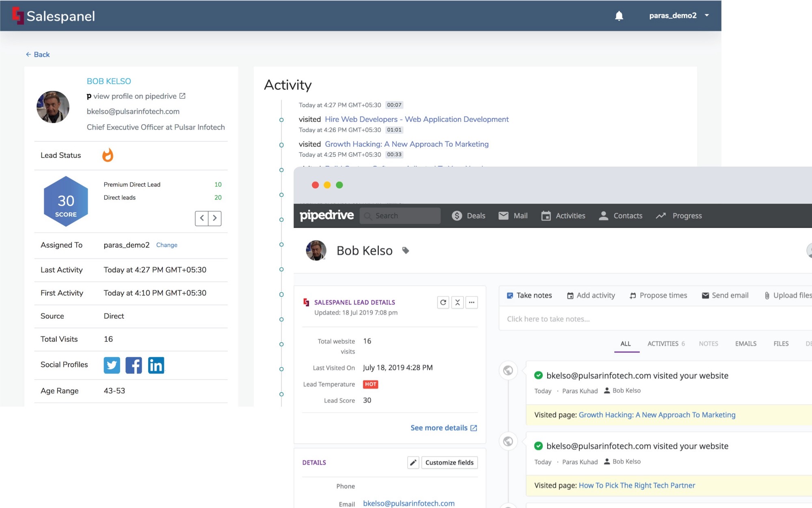Go to next score rule page
The image size is (812, 508).
coord(215,218)
